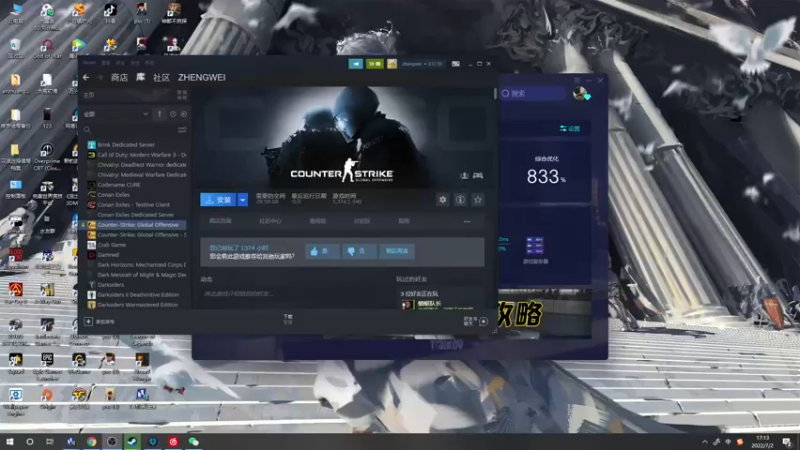
Task: Click the add game plus button
Action: tap(88, 321)
